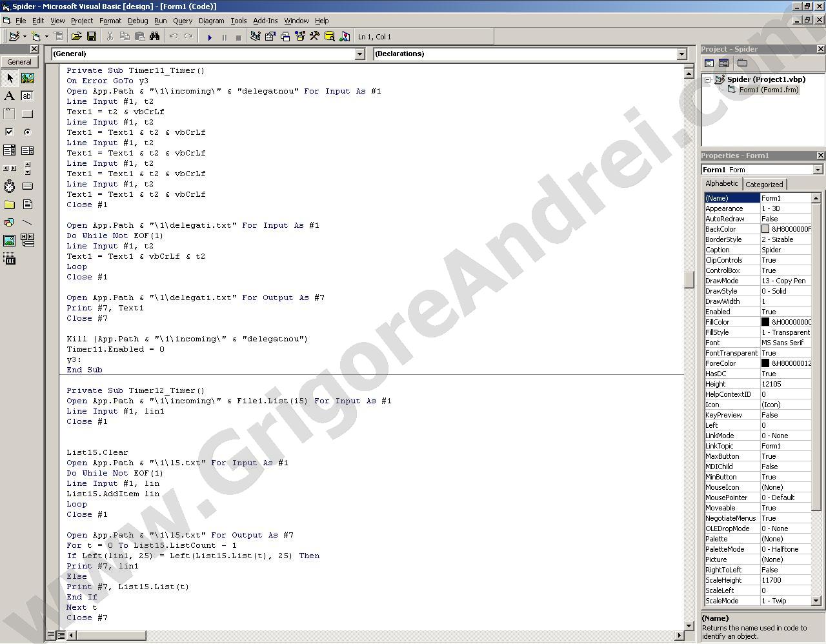
Task: Pick the CommandButton tool in toolbox
Action: click(x=27, y=114)
